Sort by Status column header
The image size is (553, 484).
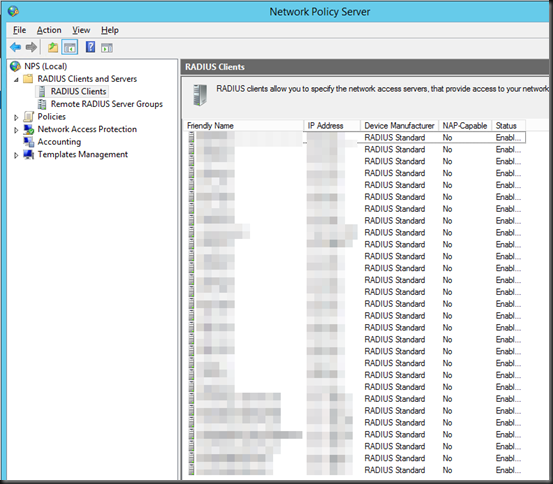(x=509, y=126)
